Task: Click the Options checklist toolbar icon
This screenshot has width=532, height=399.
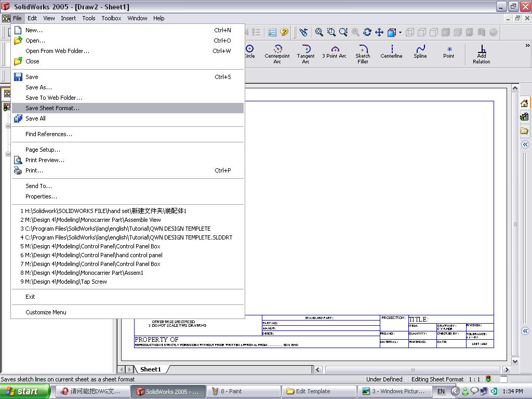Action: [272, 32]
